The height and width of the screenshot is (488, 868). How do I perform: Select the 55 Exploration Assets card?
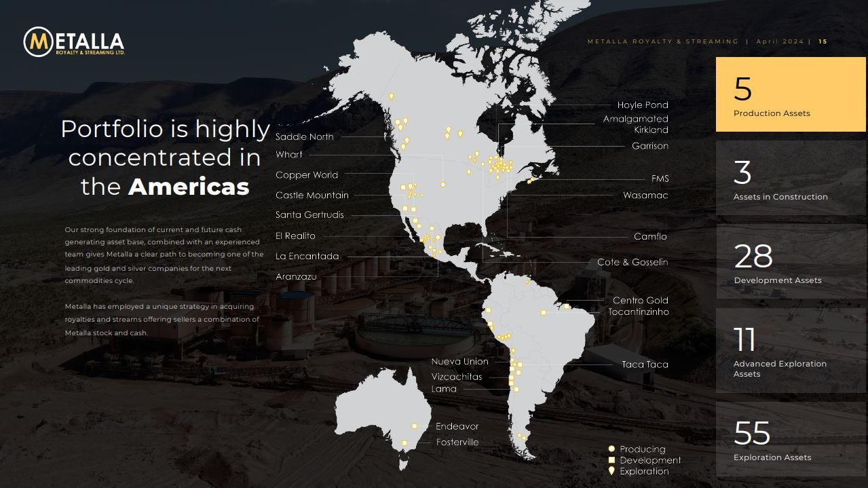[x=791, y=438]
